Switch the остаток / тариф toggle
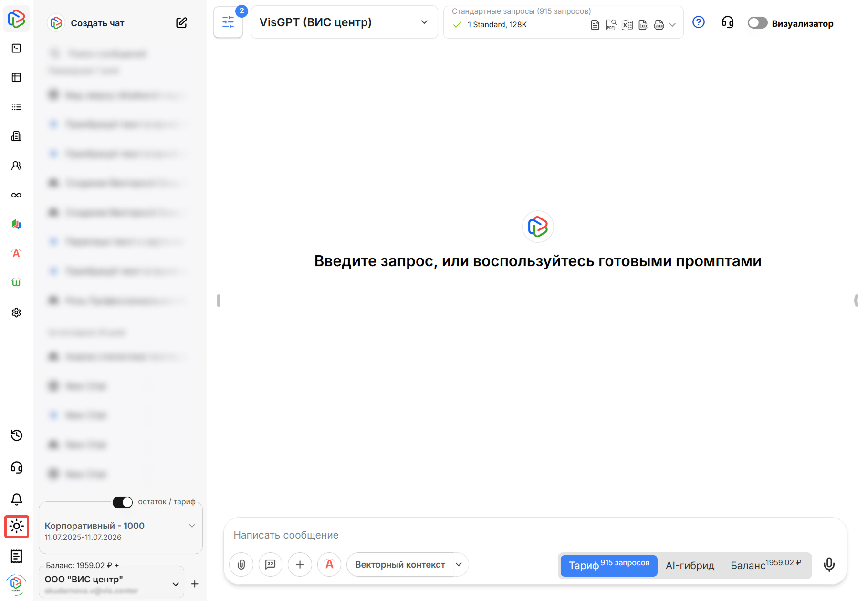The width and height of the screenshot is (868, 601). point(123,502)
